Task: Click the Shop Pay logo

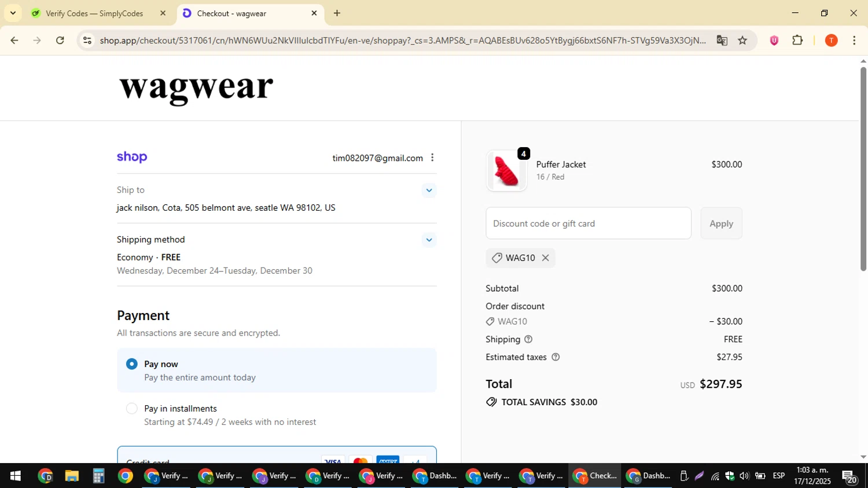Action: click(132, 157)
